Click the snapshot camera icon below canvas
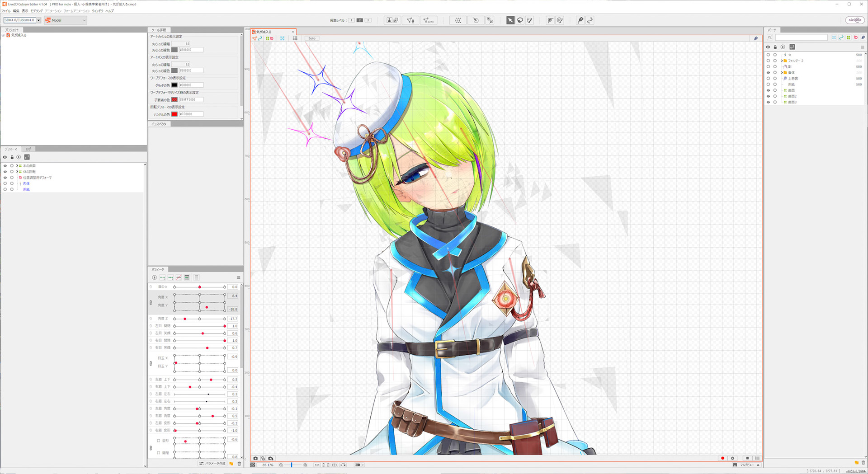Screen dimensions: 868x474 (x=255, y=458)
